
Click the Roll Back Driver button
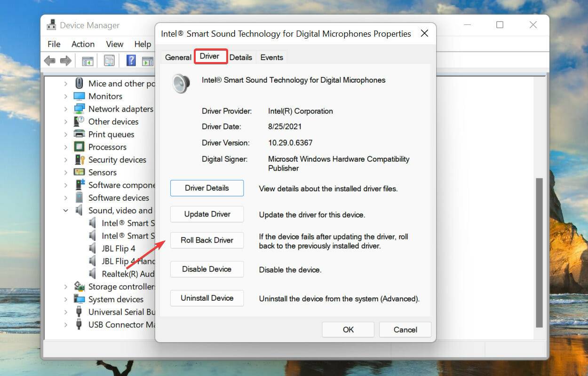coord(207,240)
